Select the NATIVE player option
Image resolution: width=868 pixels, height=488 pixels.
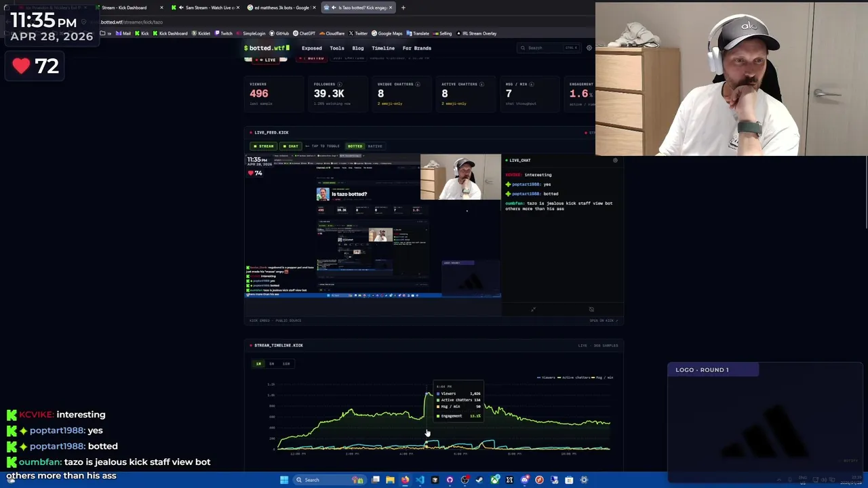click(x=375, y=146)
